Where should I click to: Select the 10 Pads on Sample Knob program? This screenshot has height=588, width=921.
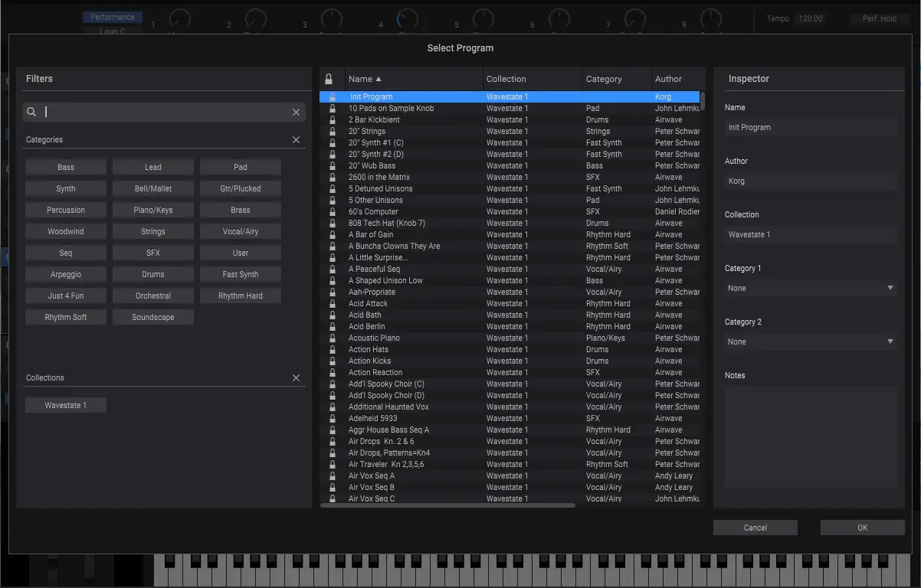[x=510, y=109]
